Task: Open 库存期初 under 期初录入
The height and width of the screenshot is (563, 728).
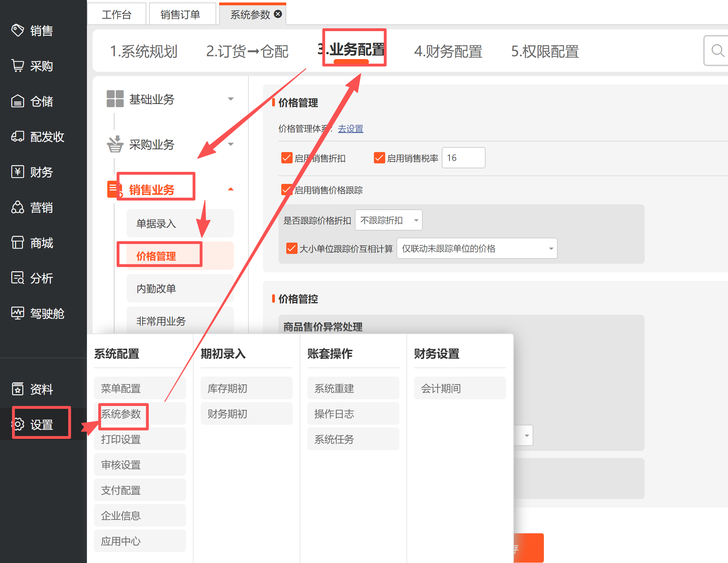Action: coord(247,388)
